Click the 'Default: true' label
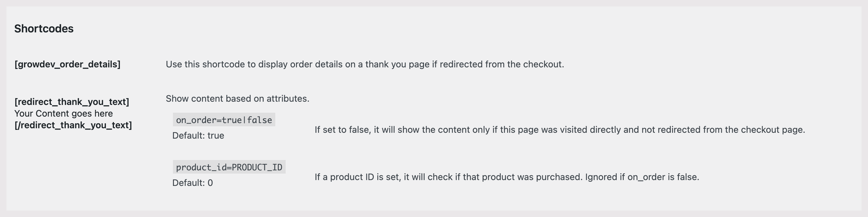The height and width of the screenshot is (217, 868). (x=198, y=135)
